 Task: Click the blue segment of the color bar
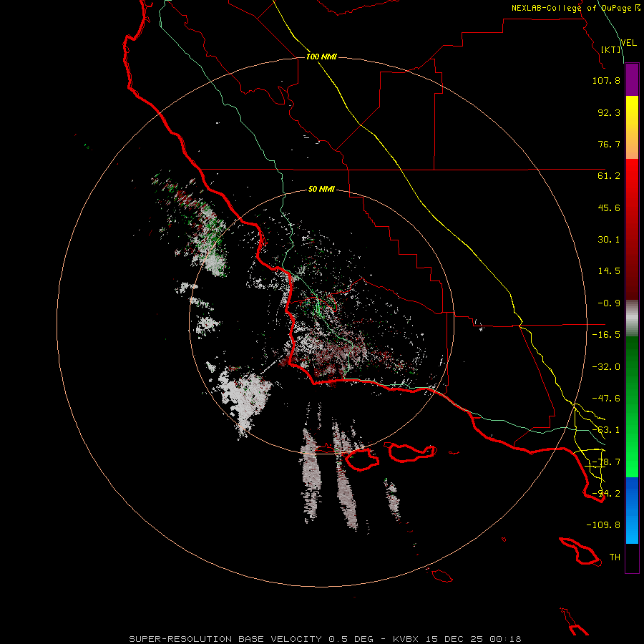632,510
